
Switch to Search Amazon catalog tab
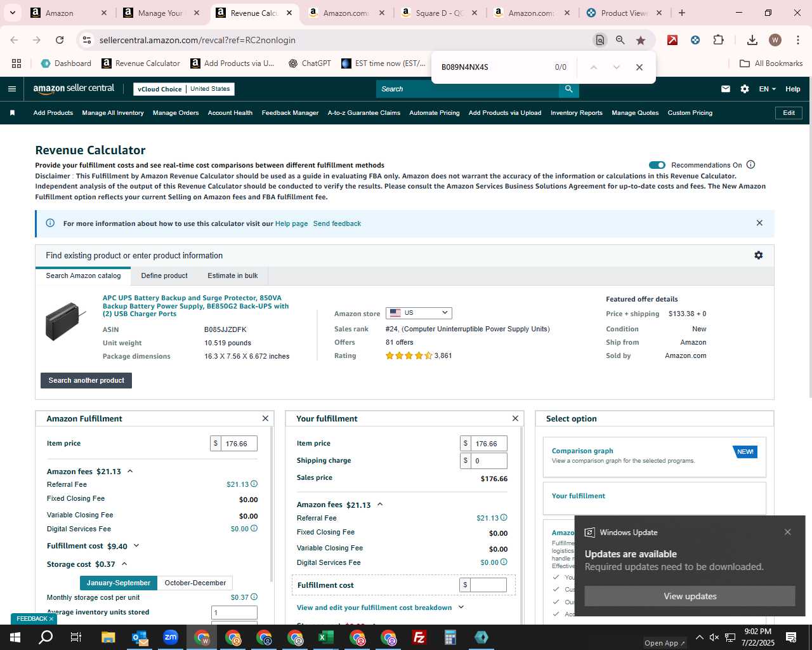83,275
